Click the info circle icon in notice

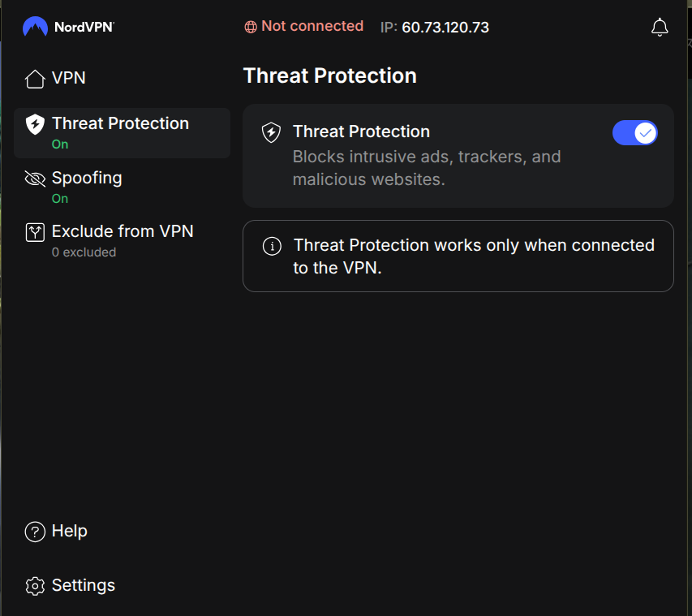273,246
